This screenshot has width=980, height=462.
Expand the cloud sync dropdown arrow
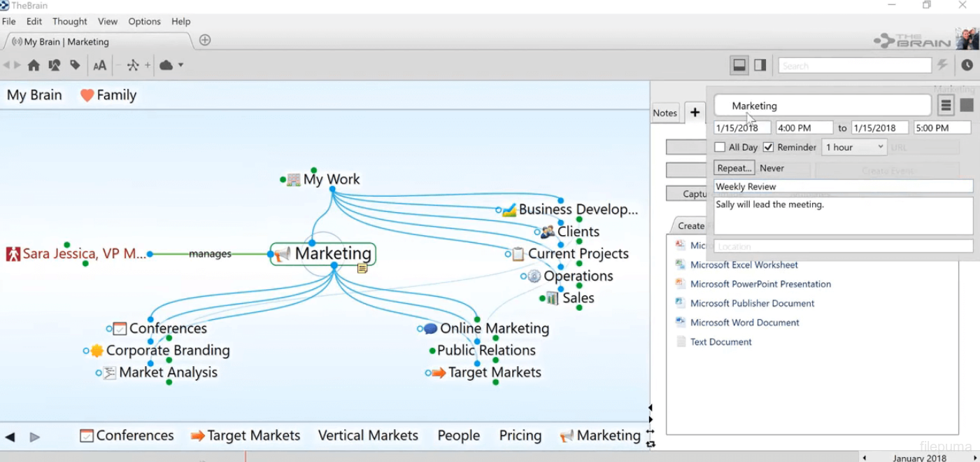pyautogui.click(x=180, y=65)
